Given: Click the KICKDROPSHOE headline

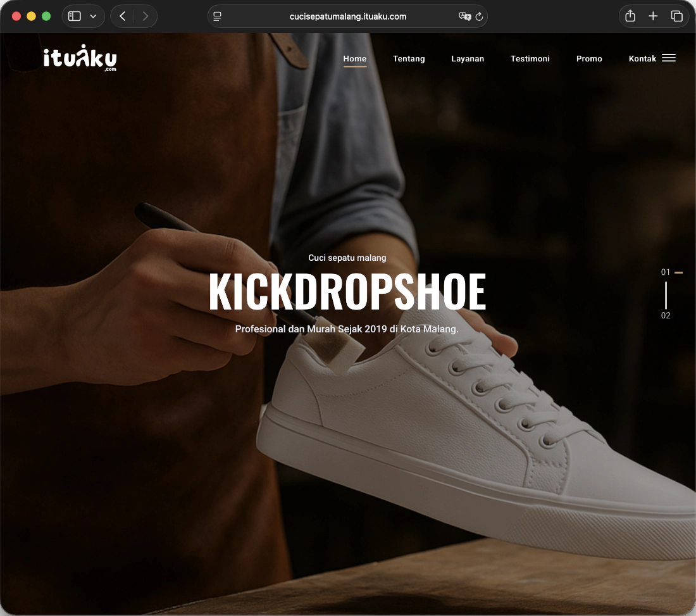Looking at the screenshot, I should click(x=347, y=291).
